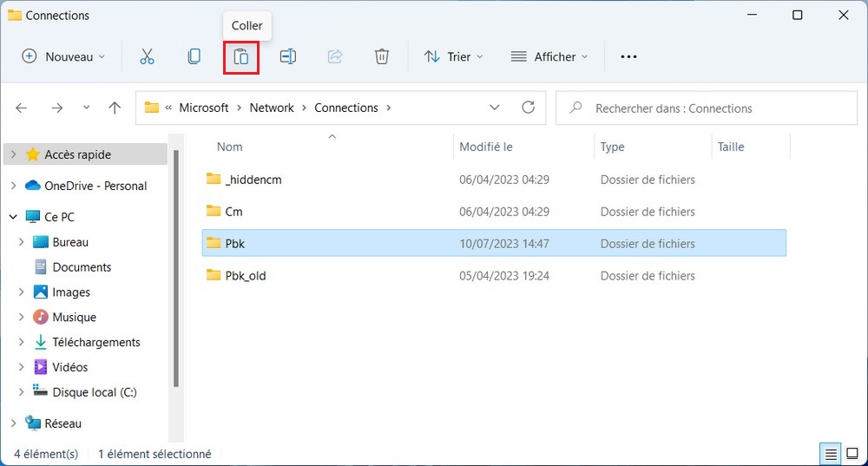
Task: Expand the Bureau node
Action: pyautogui.click(x=21, y=242)
